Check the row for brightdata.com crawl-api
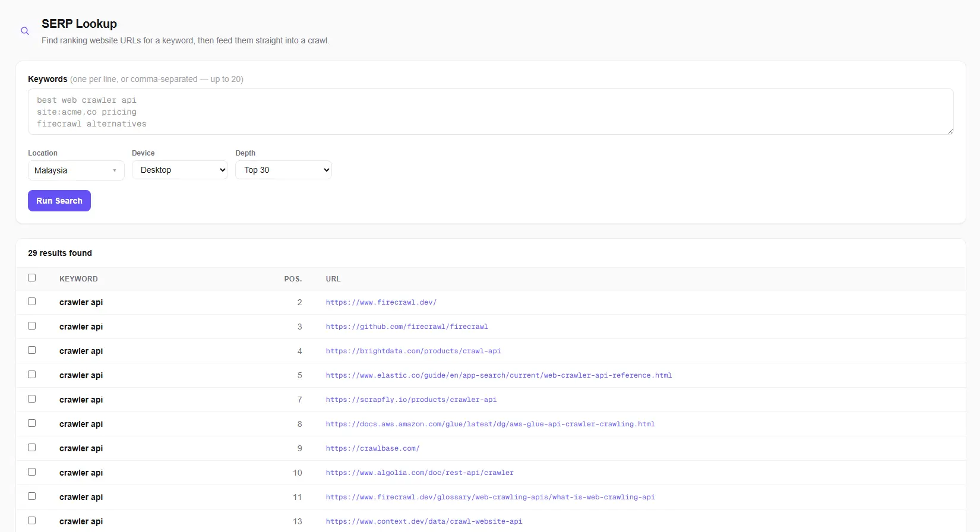Viewport: 980px width, 532px height. [x=32, y=350]
